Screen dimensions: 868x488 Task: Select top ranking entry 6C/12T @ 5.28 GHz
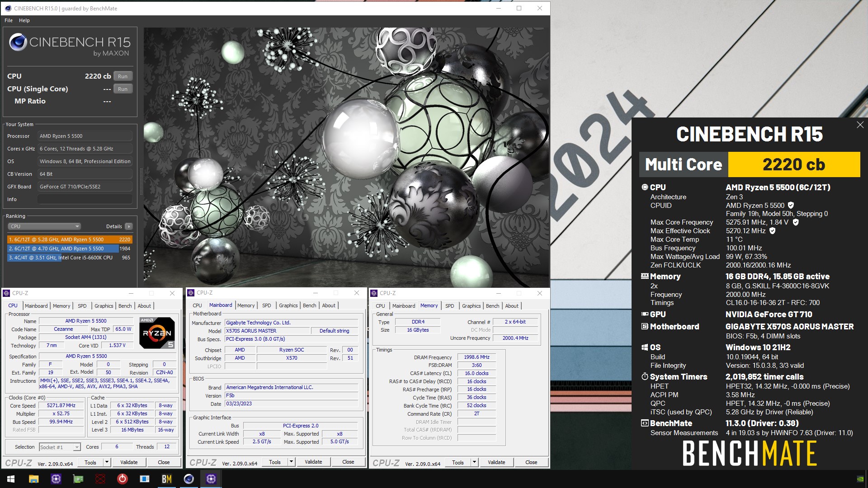click(69, 239)
